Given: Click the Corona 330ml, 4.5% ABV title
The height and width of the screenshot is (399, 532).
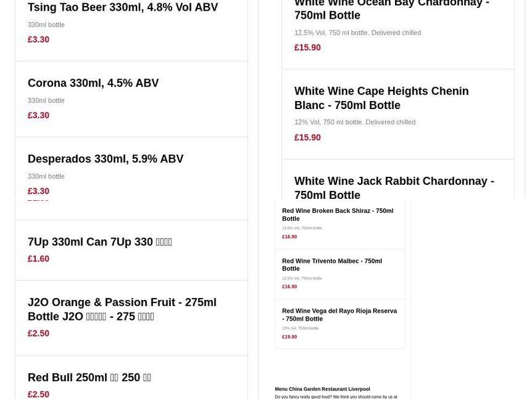Looking at the screenshot, I should pos(93,83).
